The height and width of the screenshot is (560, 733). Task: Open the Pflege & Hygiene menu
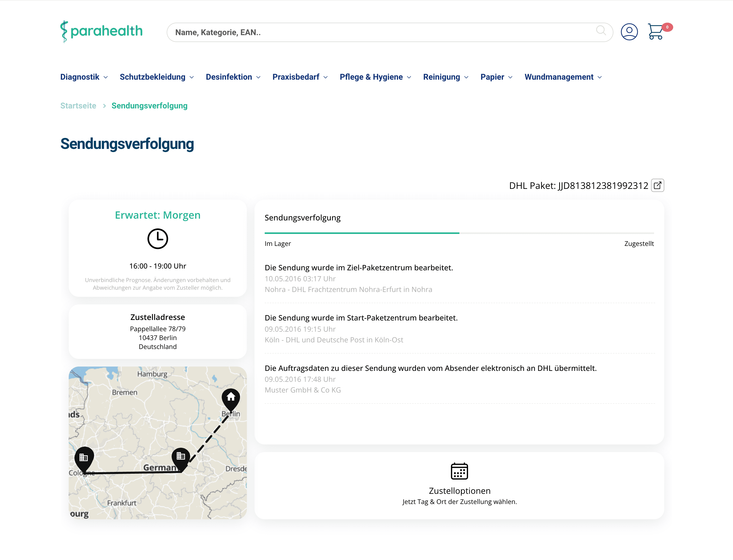coord(371,77)
